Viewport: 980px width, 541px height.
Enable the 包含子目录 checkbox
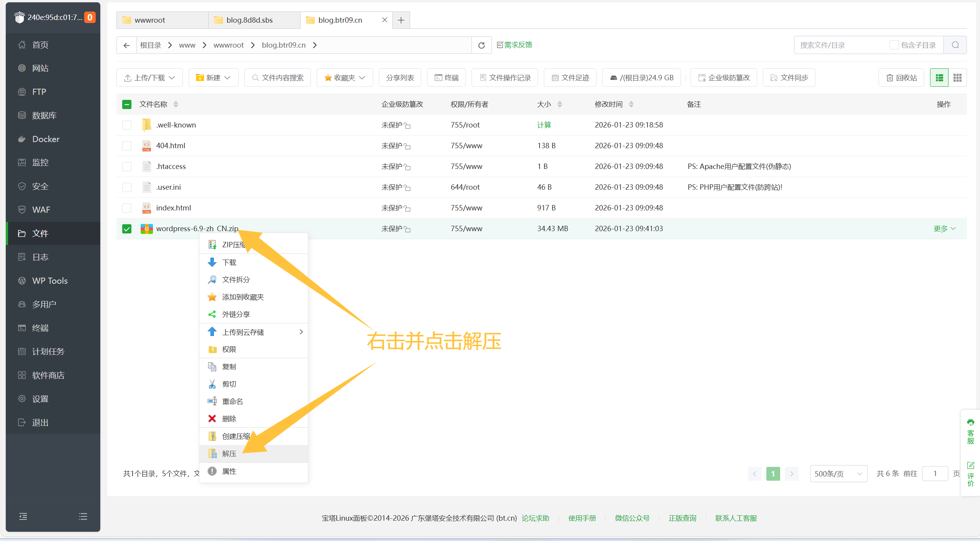click(894, 45)
